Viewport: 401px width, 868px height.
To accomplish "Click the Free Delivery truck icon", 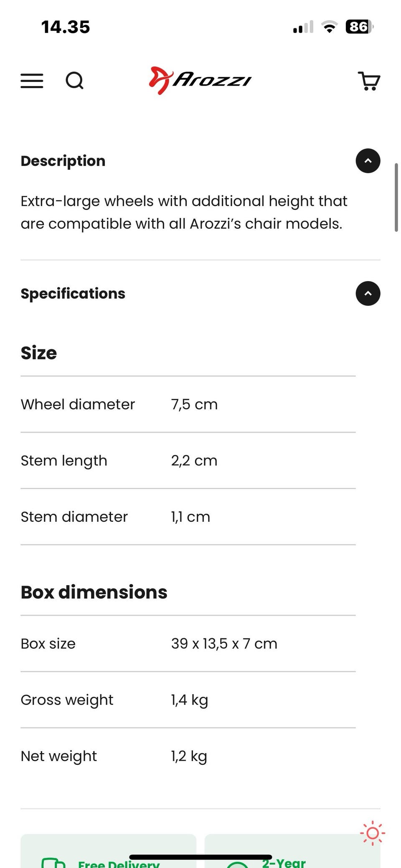I will pos(53,863).
